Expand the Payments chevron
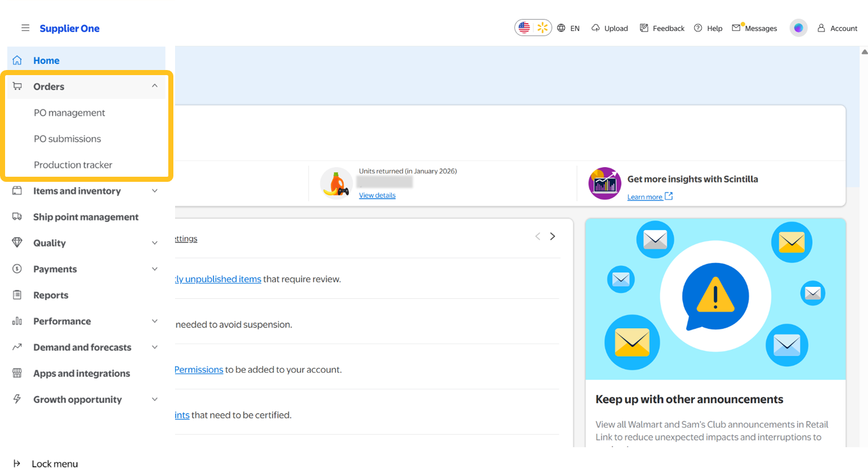Image resolution: width=868 pixels, height=476 pixels. (x=155, y=269)
